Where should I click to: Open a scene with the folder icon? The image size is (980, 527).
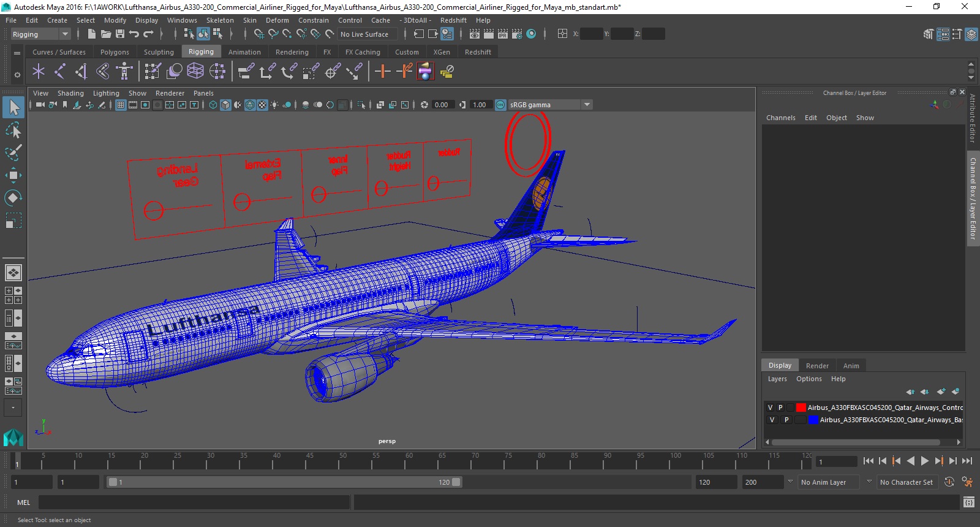click(106, 34)
